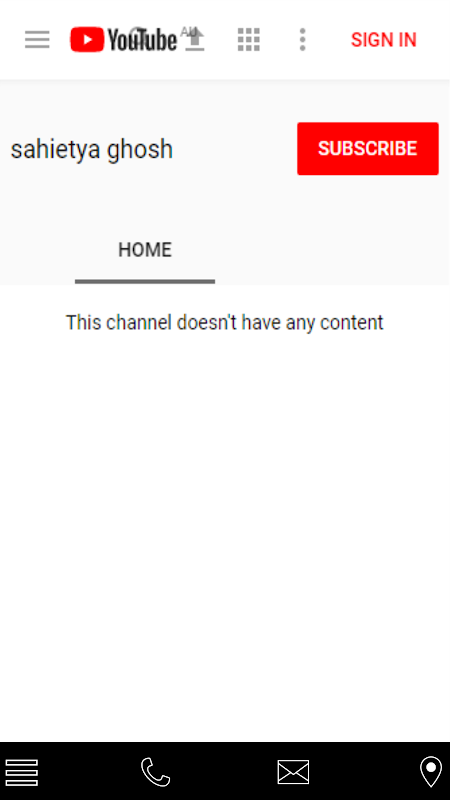Click the grey underline beneath HOME tab

(x=145, y=282)
